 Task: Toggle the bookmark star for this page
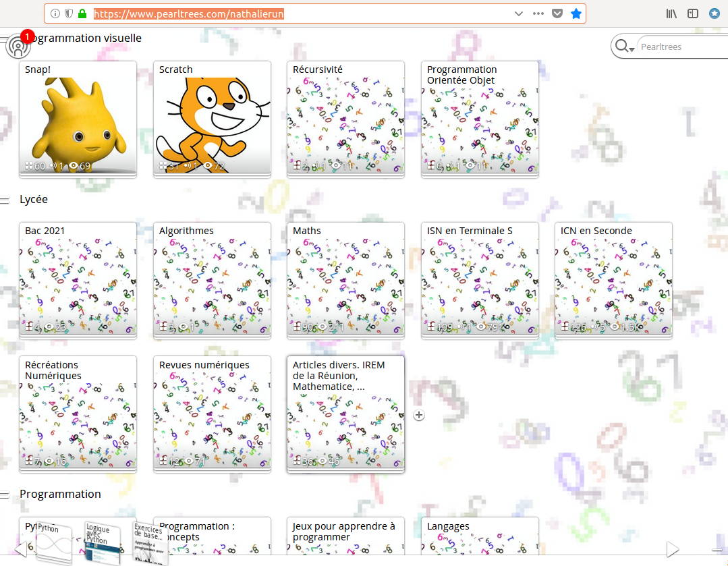(576, 13)
